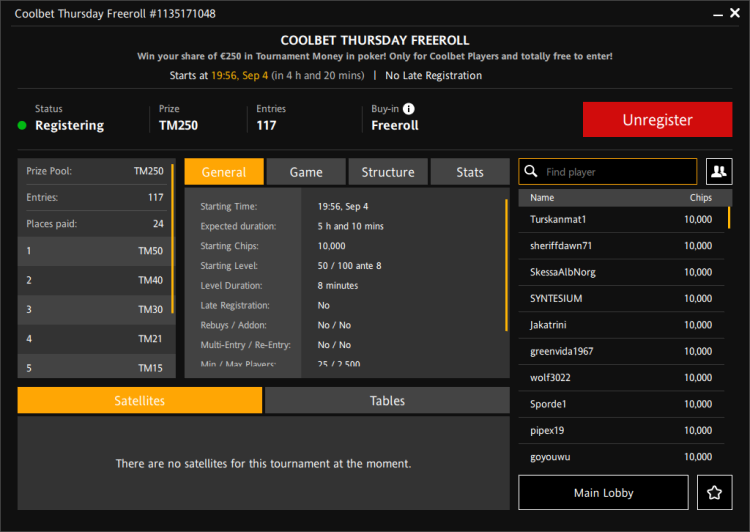Click fifth place TM15 prize row
The width and height of the screenshot is (750, 532).
pos(95,366)
